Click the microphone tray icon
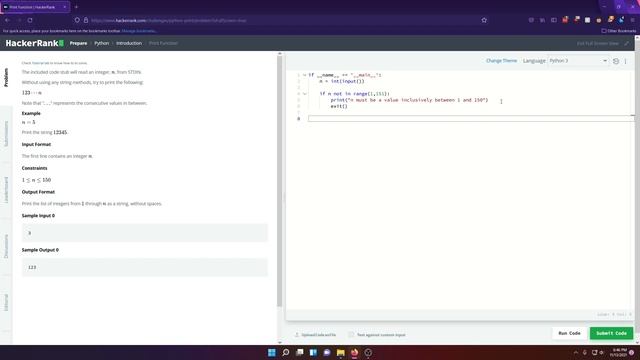This screenshot has height=360, width=640. click(x=585, y=352)
